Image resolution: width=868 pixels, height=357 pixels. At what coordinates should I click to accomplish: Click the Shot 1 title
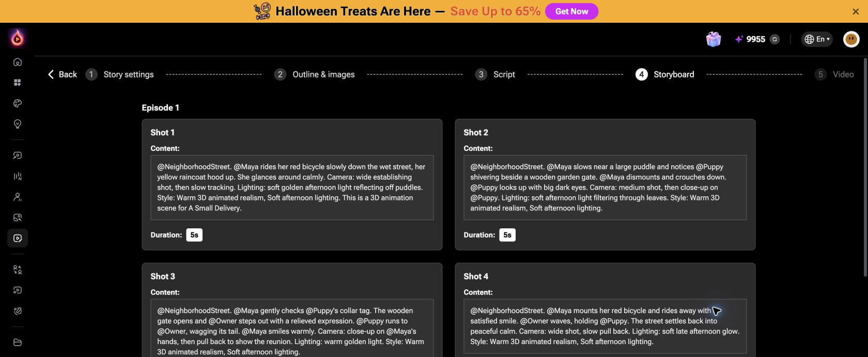click(163, 132)
